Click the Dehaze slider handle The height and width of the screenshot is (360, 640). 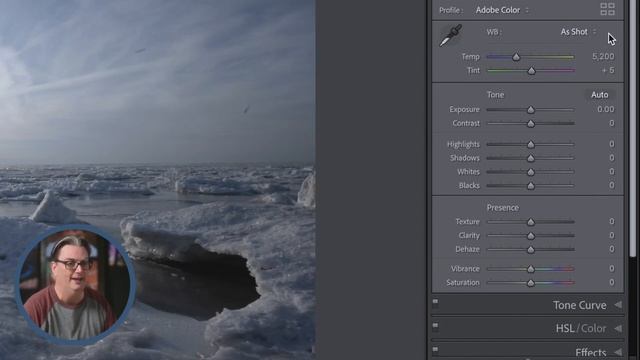point(531,250)
